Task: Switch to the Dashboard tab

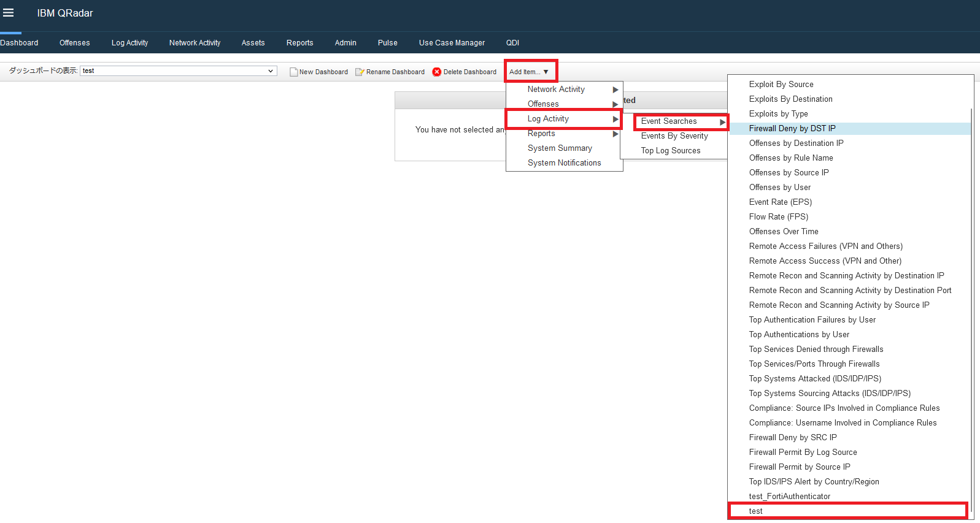Action: (x=19, y=43)
